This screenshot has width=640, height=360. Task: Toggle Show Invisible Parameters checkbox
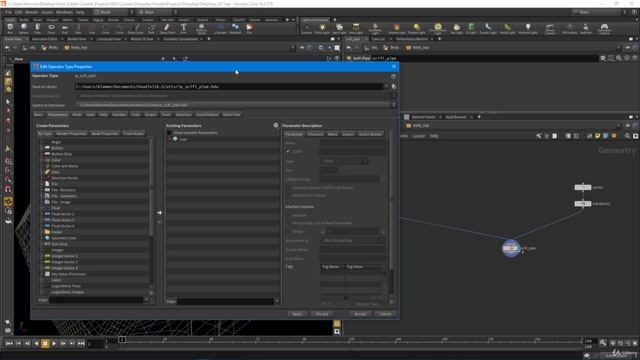pos(169,133)
